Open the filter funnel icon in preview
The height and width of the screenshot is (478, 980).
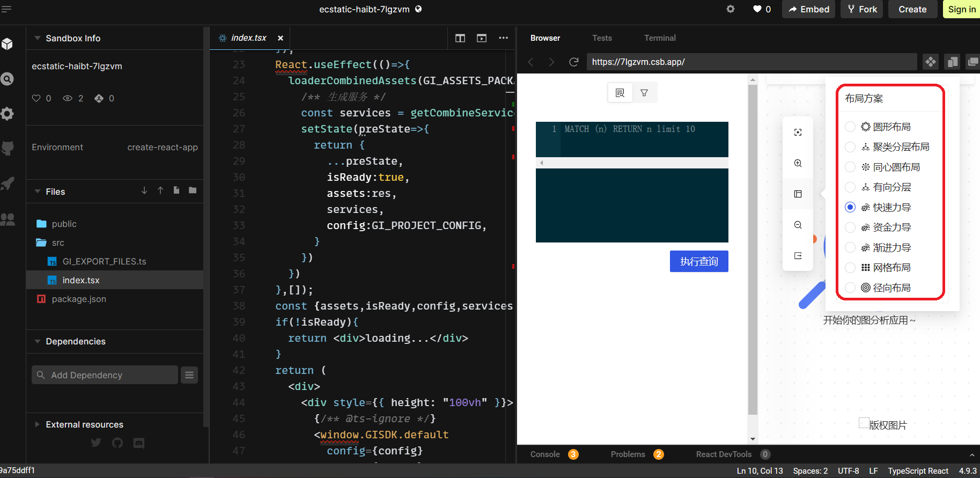point(644,93)
